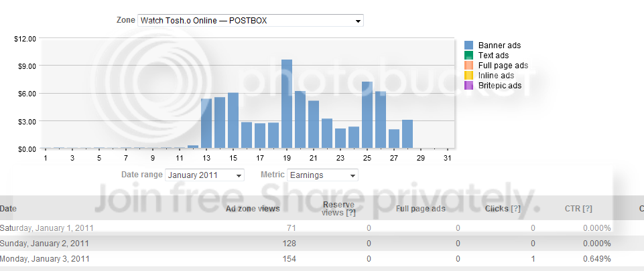
Task: Click the bar for day 23
Action: [x=340, y=138]
